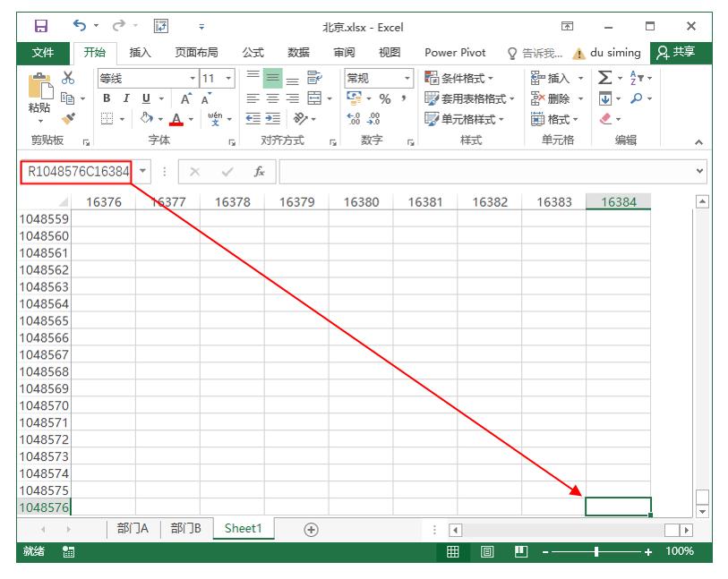Open 套用表格格式 table styles
728x579 pixels.
469,98
